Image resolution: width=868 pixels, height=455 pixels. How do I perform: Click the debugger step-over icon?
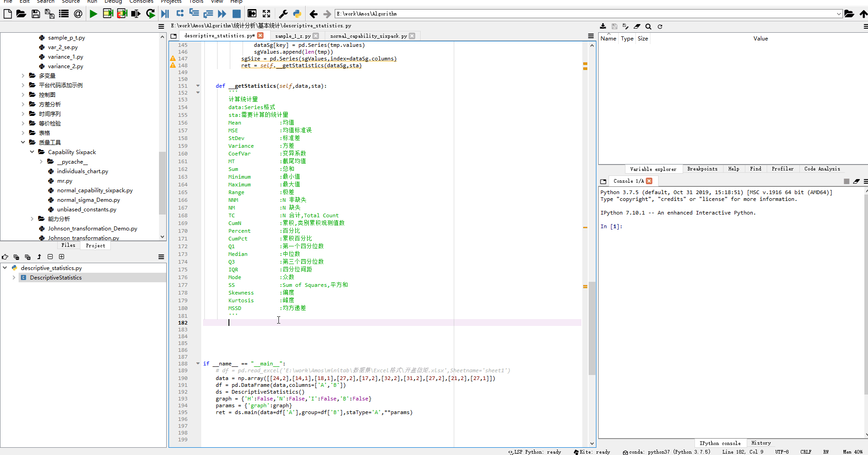click(x=180, y=13)
